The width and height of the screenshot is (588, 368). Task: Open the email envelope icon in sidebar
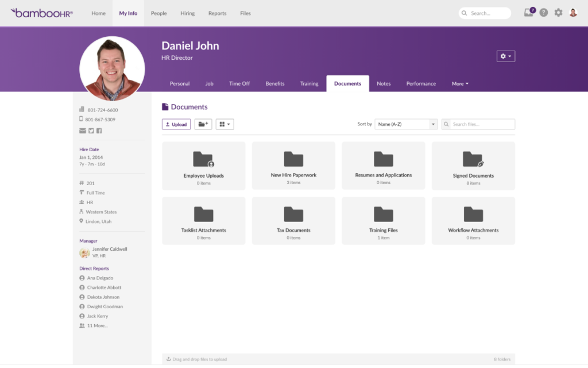pos(83,131)
